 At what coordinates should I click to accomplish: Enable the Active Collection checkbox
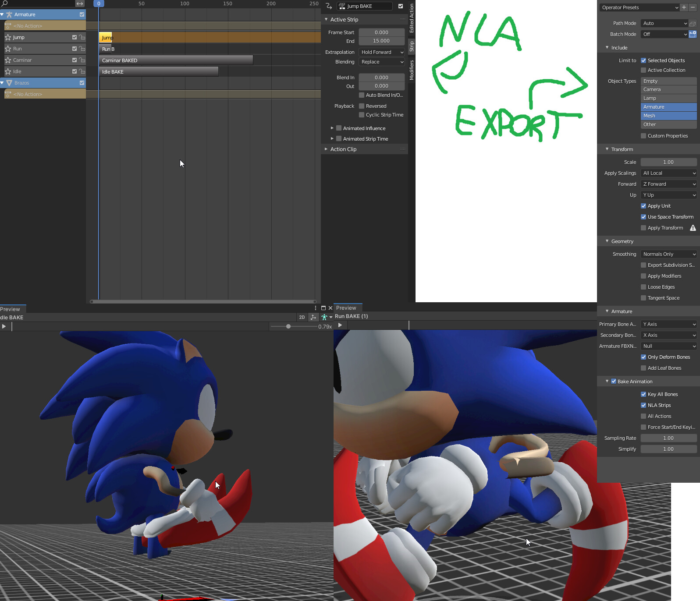click(643, 70)
